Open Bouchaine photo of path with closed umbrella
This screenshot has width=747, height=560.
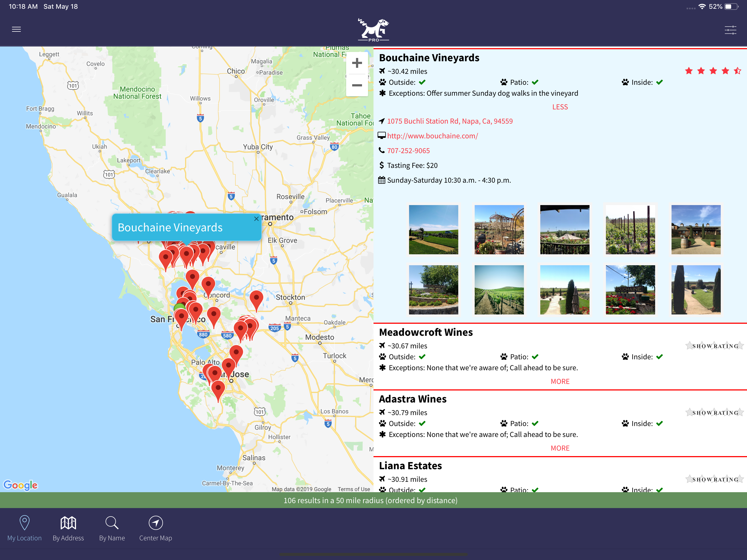coord(565,290)
